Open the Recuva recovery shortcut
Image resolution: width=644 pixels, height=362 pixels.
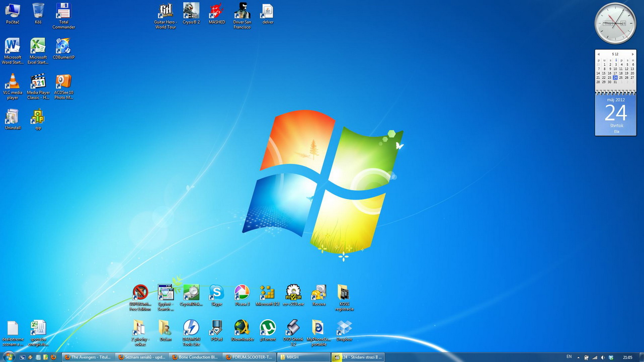click(318, 293)
